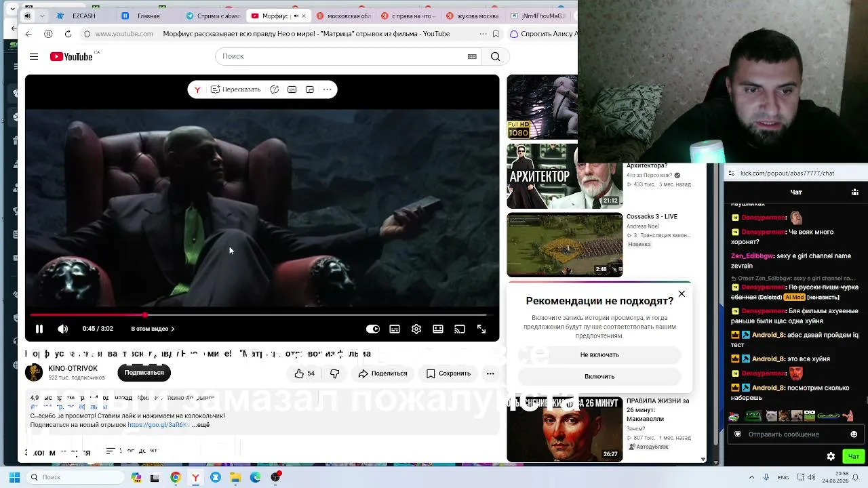Focus 'Отправить сообщение' field in Kick chat
The image size is (868, 488).
pyautogui.click(x=795, y=434)
